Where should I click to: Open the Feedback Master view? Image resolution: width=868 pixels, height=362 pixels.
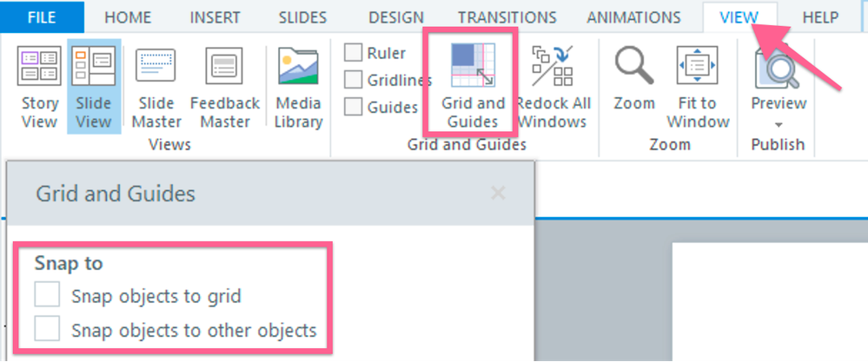(225, 87)
